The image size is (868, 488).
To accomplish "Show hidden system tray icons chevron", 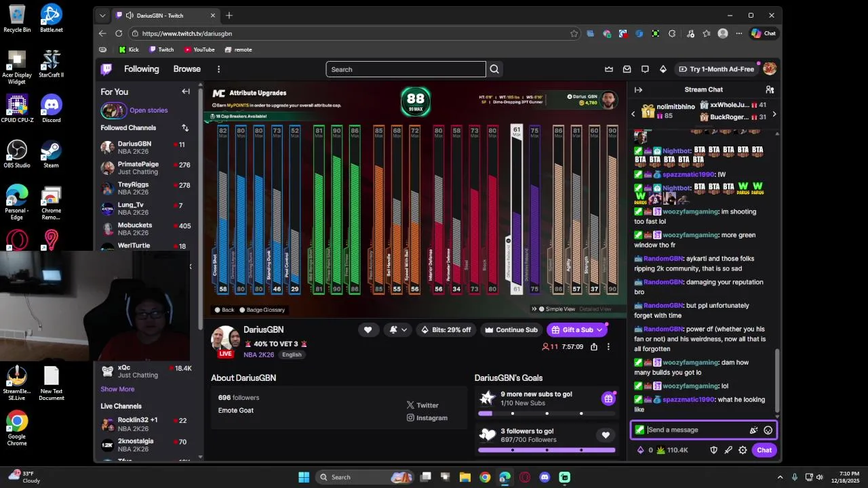I will 780,477.
